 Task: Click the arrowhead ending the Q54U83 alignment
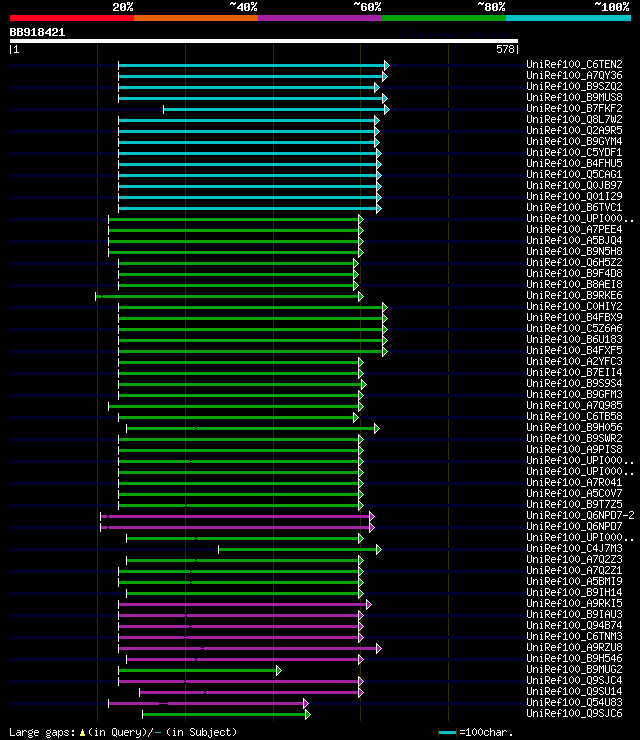point(305,703)
